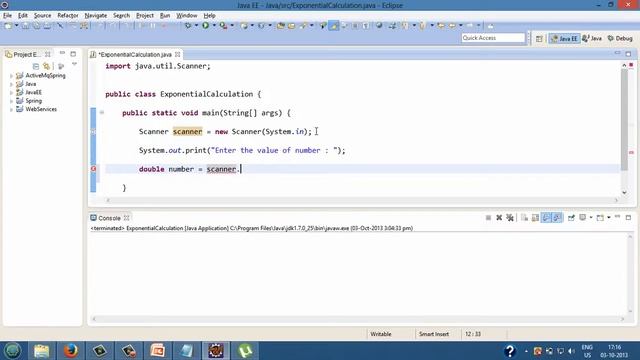Expand the ActiveMqSpring project
640x360 pixels.
(11, 76)
